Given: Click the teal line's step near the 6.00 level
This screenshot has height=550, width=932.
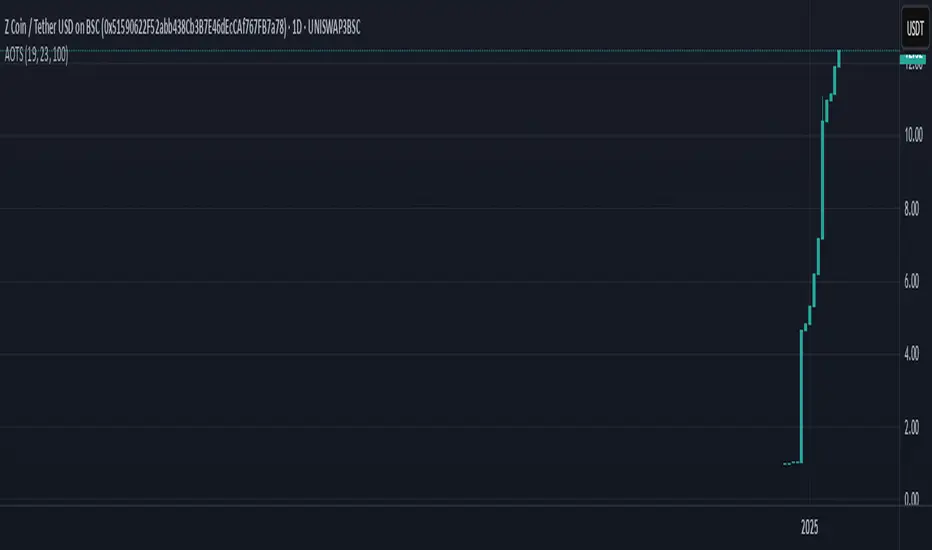Looking at the screenshot, I should point(815,288).
